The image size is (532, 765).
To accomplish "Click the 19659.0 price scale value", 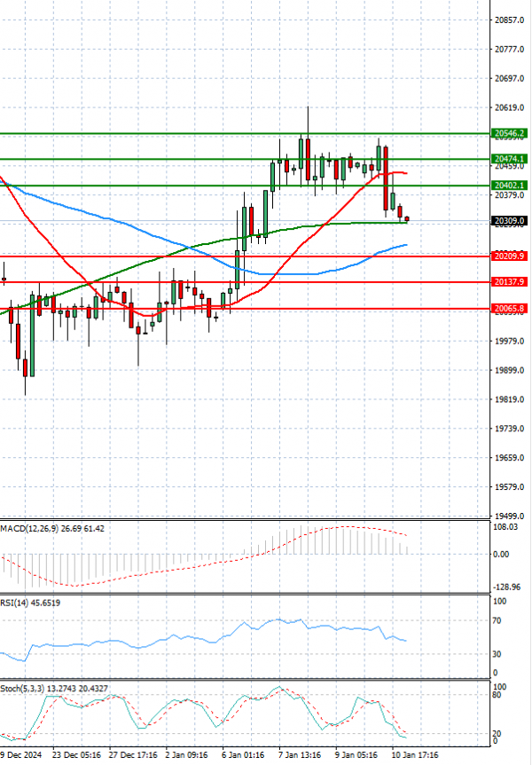I will (x=509, y=458).
